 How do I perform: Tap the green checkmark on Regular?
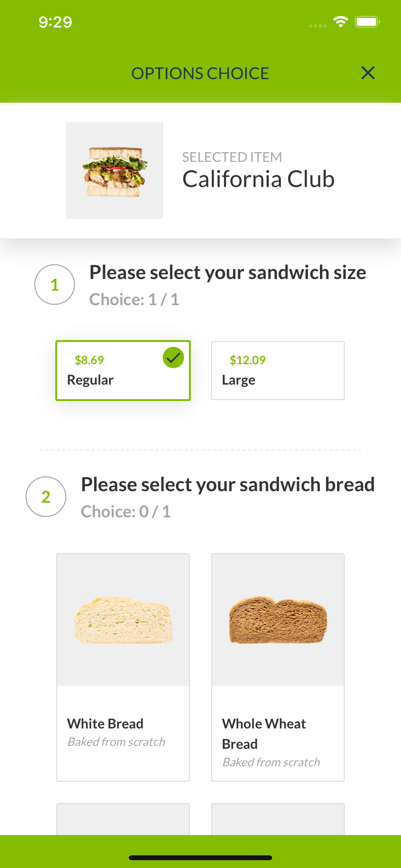pos(173,358)
